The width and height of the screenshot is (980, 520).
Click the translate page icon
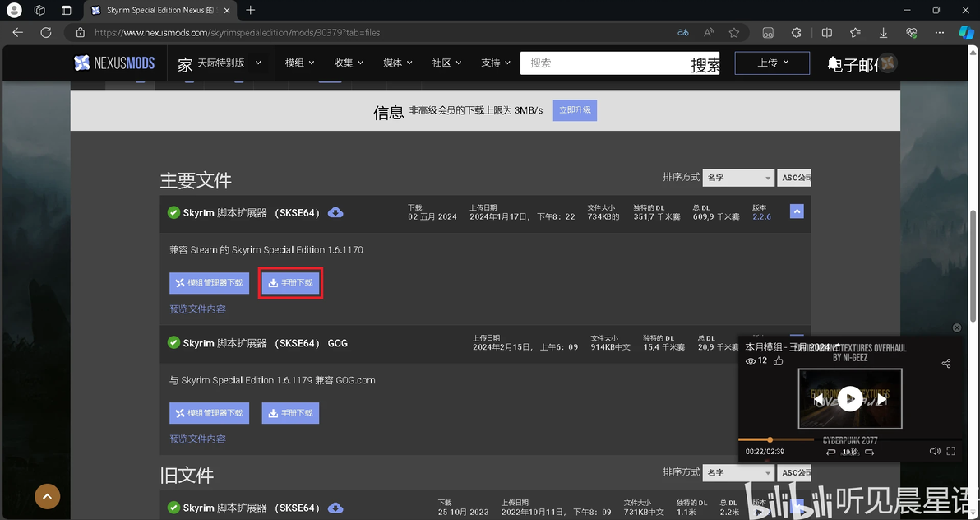(x=683, y=33)
